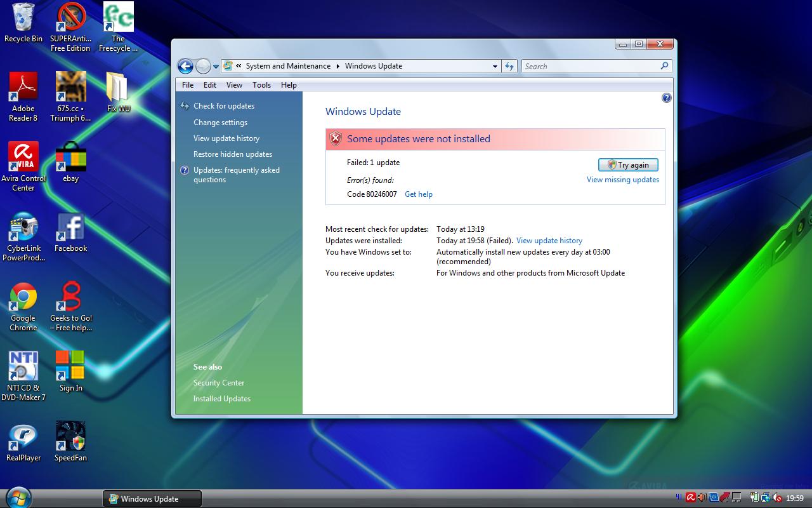Image resolution: width=812 pixels, height=508 pixels.
Task: Launch CyberLink PowerProducer shortcut
Action: click(x=23, y=236)
